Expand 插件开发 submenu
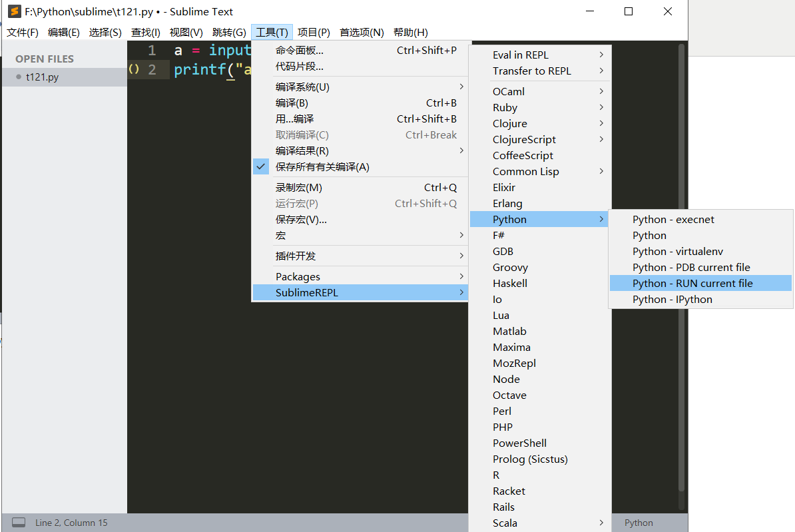The image size is (795, 532). tap(360, 256)
